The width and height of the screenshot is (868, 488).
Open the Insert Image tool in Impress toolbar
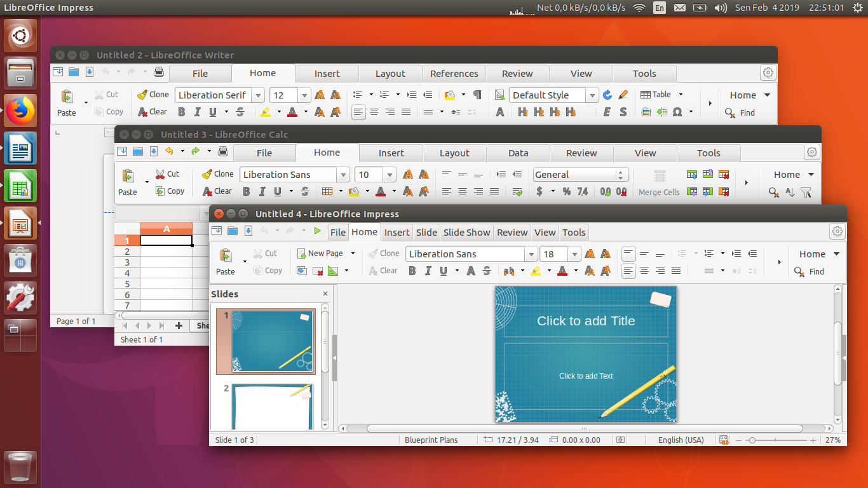tap(302, 270)
